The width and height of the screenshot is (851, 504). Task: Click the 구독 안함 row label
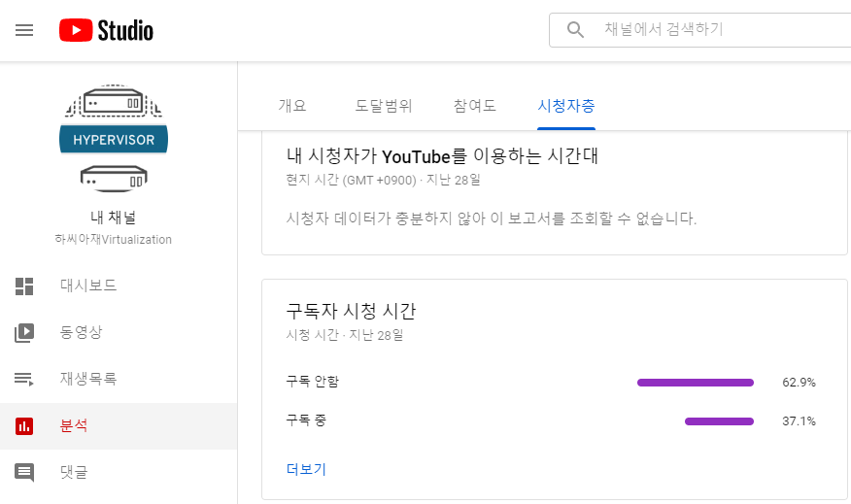click(313, 382)
